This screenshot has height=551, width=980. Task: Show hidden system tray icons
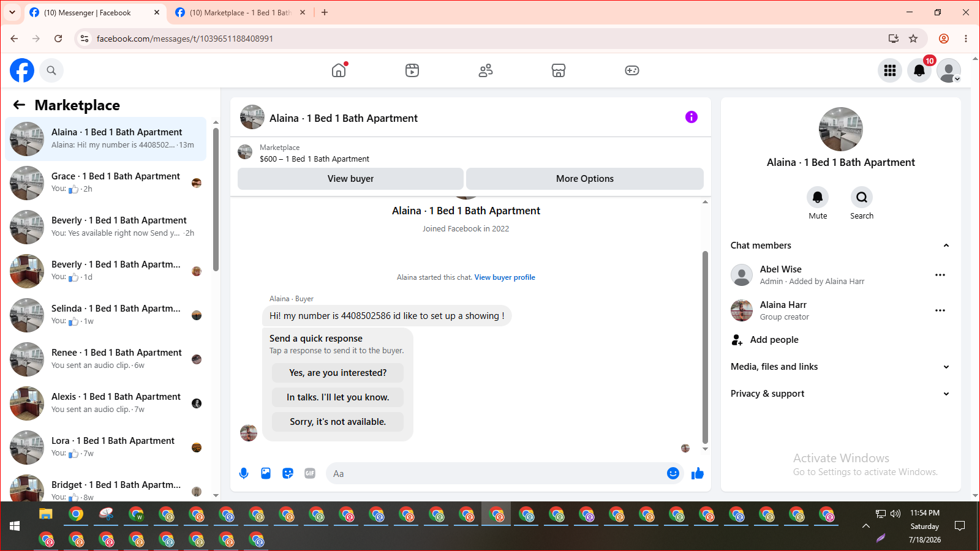pyautogui.click(x=866, y=526)
